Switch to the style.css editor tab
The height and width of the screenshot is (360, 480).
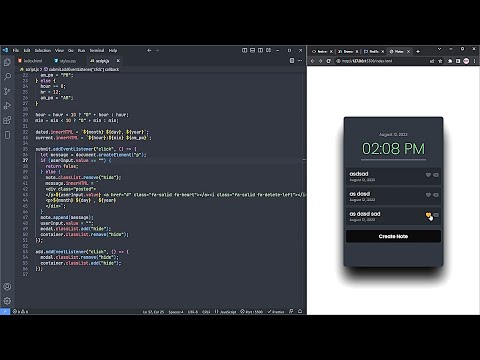click(x=65, y=61)
